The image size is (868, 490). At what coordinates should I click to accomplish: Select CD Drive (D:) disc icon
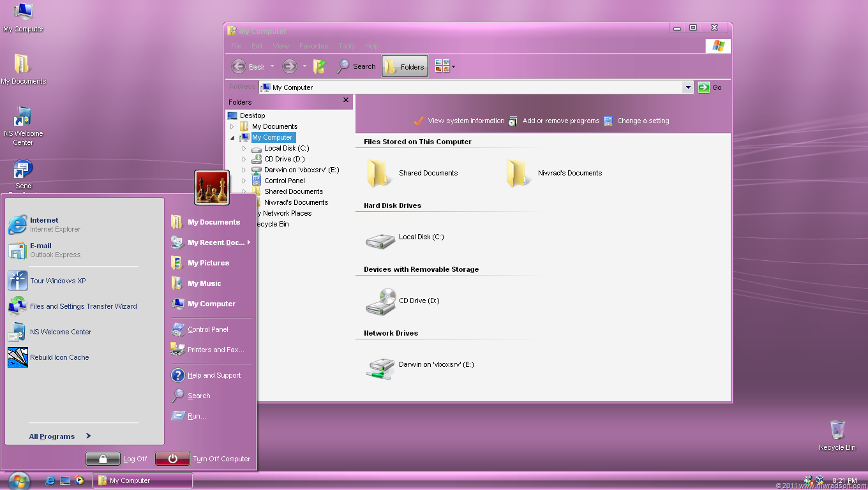pyautogui.click(x=380, y=301)
